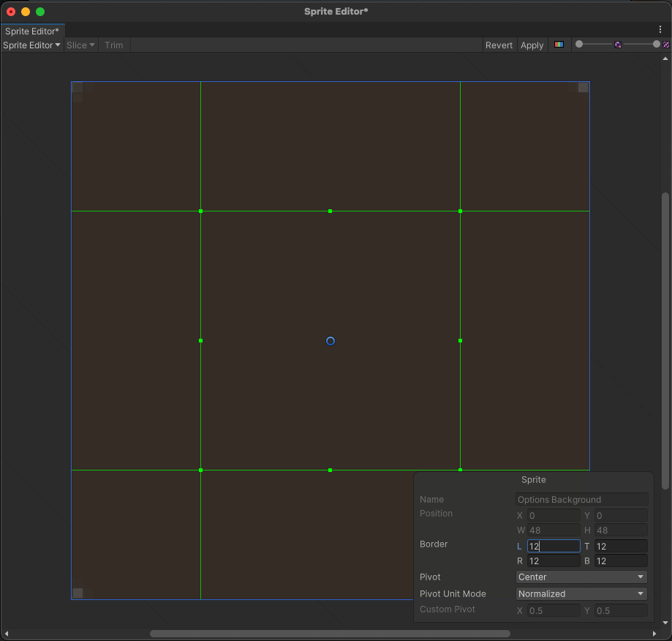
Task: Click the Border T input field
Action: click(621, 546)
